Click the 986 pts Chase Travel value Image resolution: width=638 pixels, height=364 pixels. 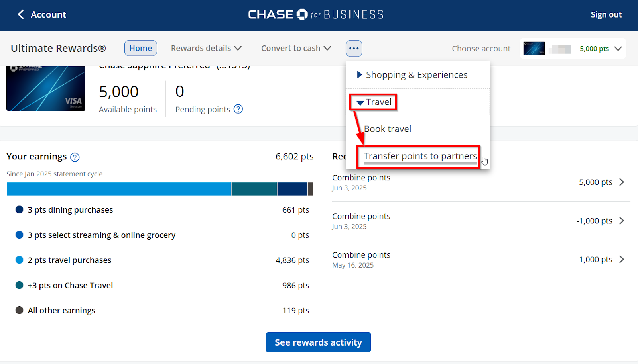point(295,285)
